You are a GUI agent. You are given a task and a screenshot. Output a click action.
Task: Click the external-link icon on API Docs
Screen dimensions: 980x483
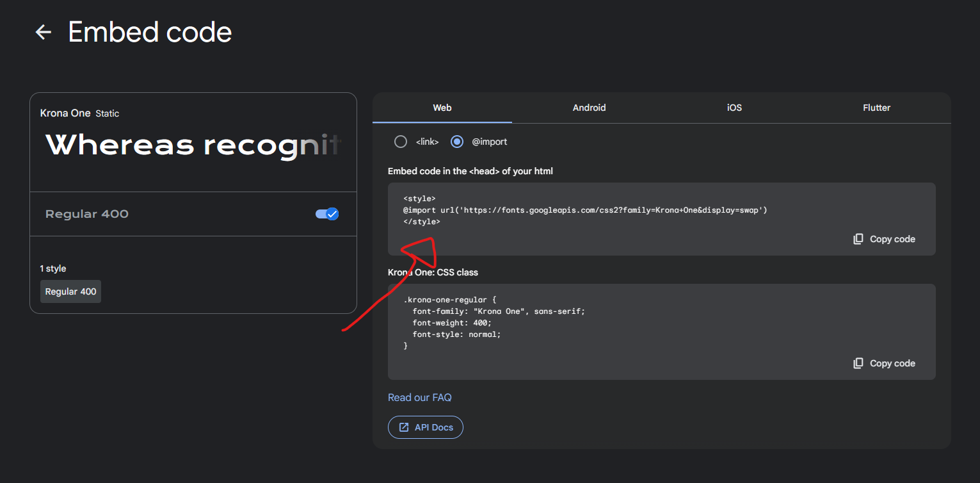tap(404, 427)
